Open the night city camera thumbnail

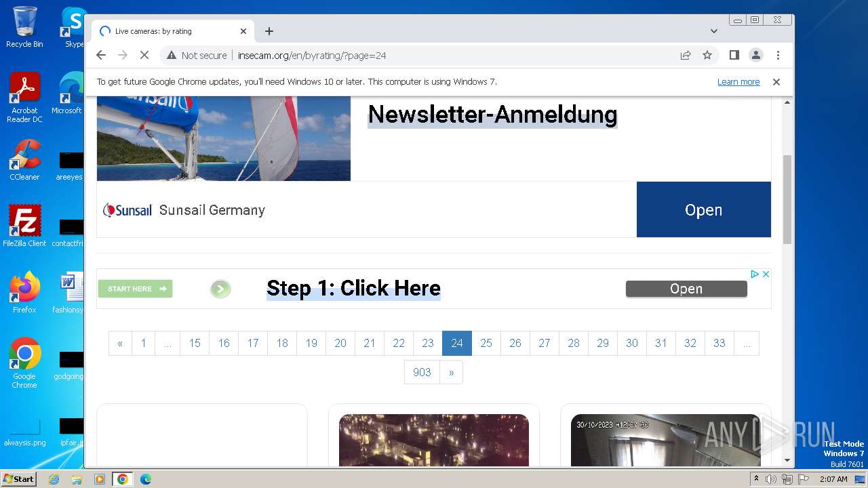point(434,441)
